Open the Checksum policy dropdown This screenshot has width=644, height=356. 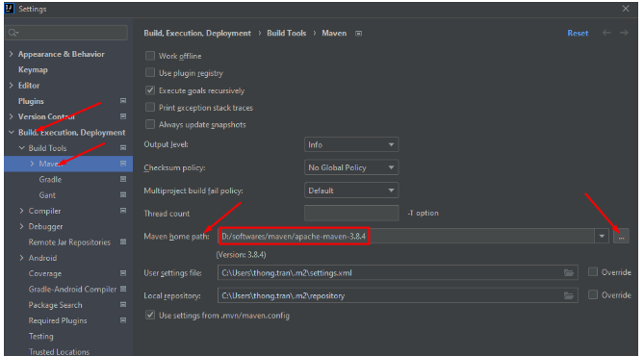pyautogui.click(x=351, y=167)
